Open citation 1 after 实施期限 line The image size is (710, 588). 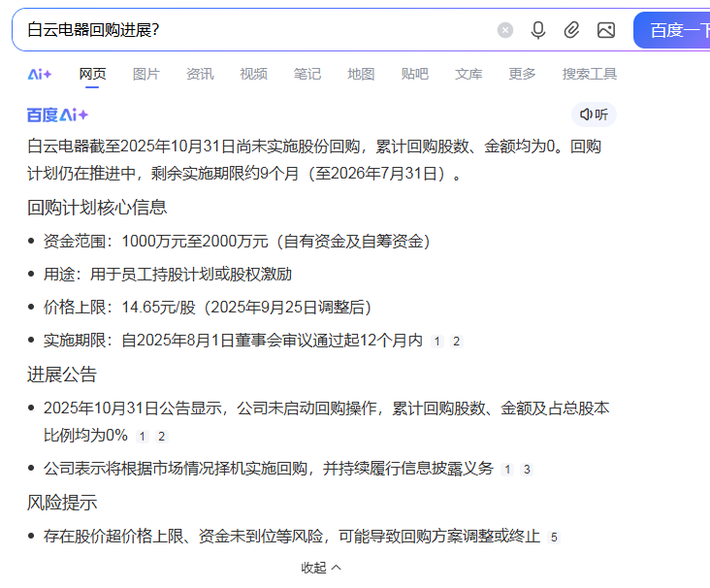click(436, 342)
